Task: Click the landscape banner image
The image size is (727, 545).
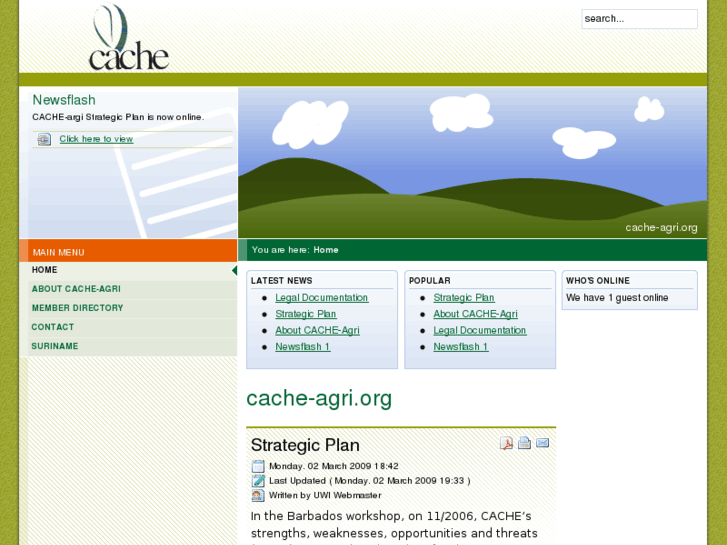Action: coord(472,162)
